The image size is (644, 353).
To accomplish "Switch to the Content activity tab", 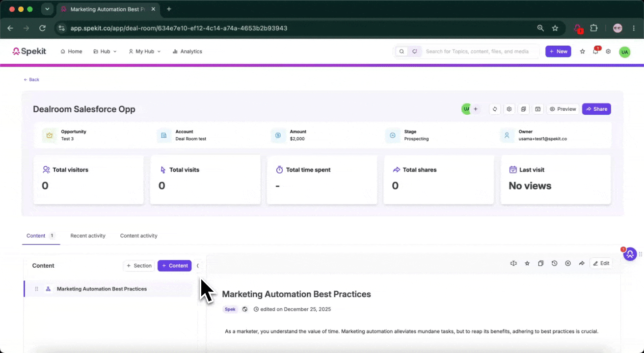I will 139,236.
